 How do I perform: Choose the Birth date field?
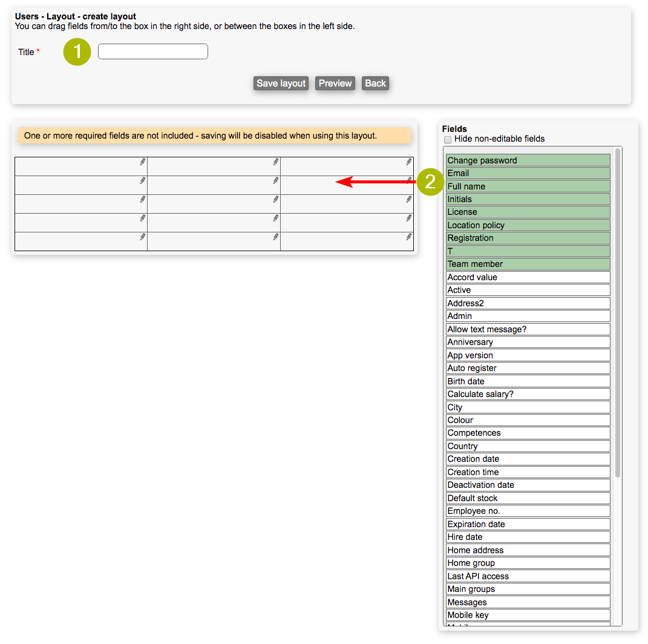tap(528, 381)
